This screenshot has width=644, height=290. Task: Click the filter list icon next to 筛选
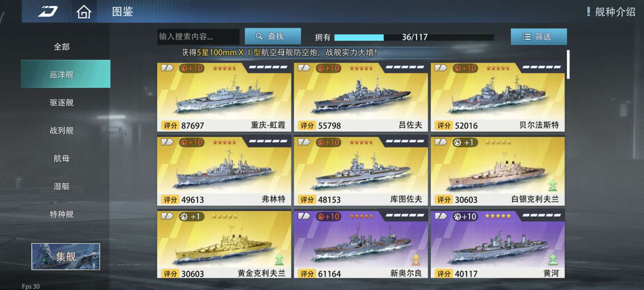click(526, 37)
